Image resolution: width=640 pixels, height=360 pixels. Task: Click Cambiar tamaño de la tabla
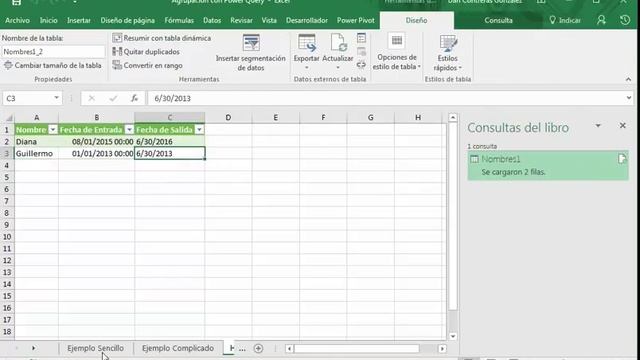tap(53, 65)
